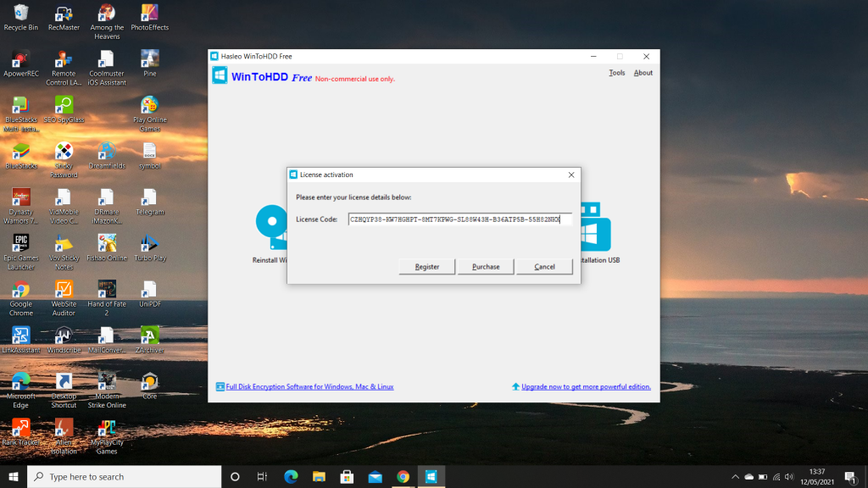This screenshot has height=488, width=868.
Task: Open Recycle Bin on desktop
Action: click(x=21, y=18)
